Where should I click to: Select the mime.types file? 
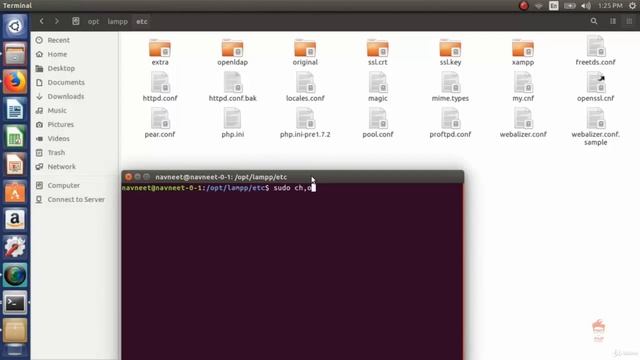(450, 87)
